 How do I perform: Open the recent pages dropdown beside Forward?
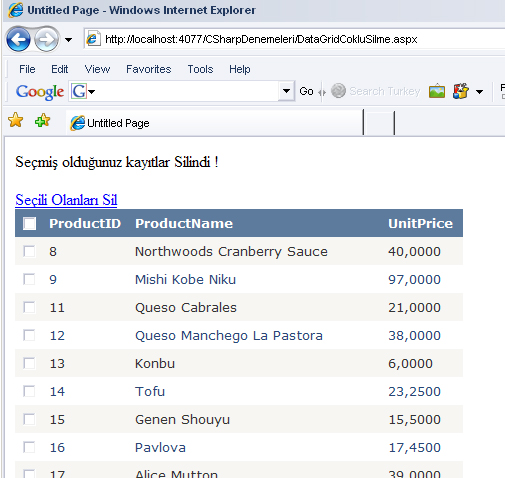pyautogui.click(x=68, y=40)
